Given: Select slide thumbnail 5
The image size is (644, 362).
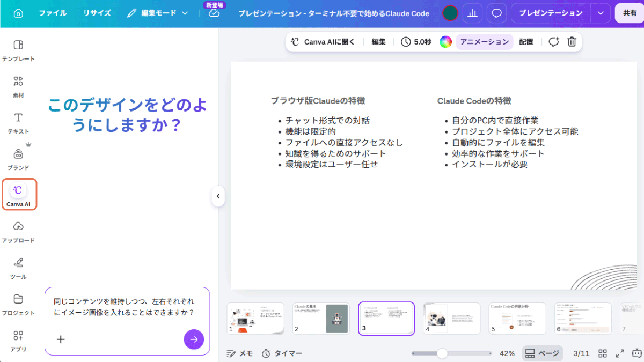Looking at the screenshot, I should [517, 319].
